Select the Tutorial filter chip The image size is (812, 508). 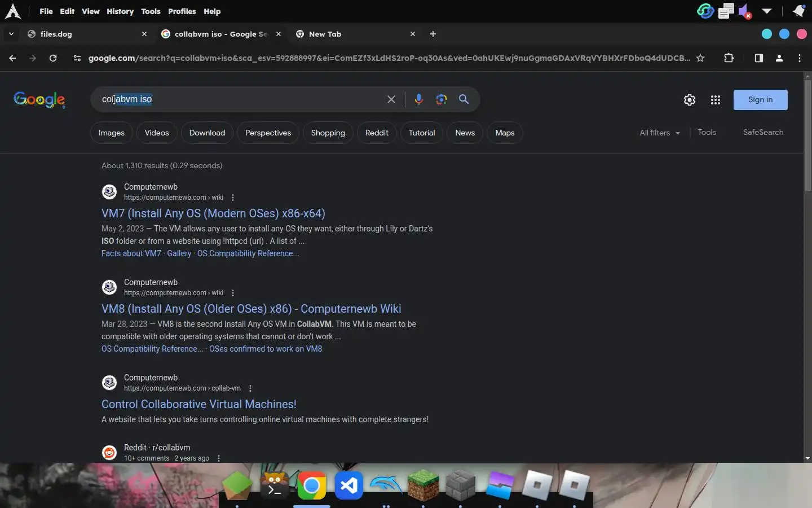coord(422,133)
